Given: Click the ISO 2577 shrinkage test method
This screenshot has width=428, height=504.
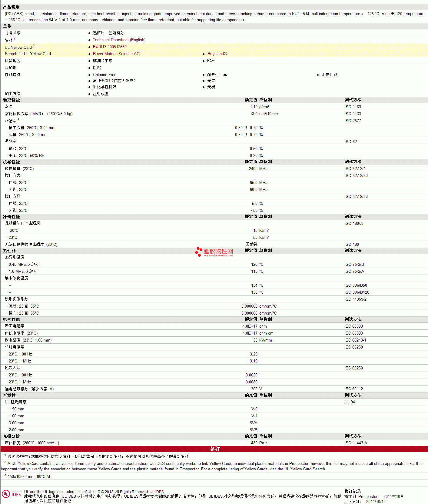Looking at the screenshot, I should (353, 121).
